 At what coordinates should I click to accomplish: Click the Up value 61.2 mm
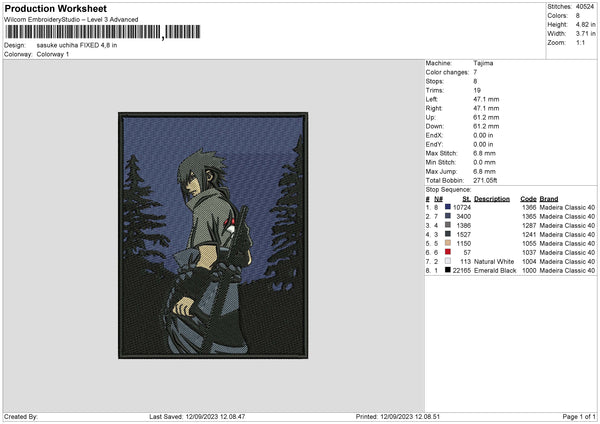tap(486, 117)
